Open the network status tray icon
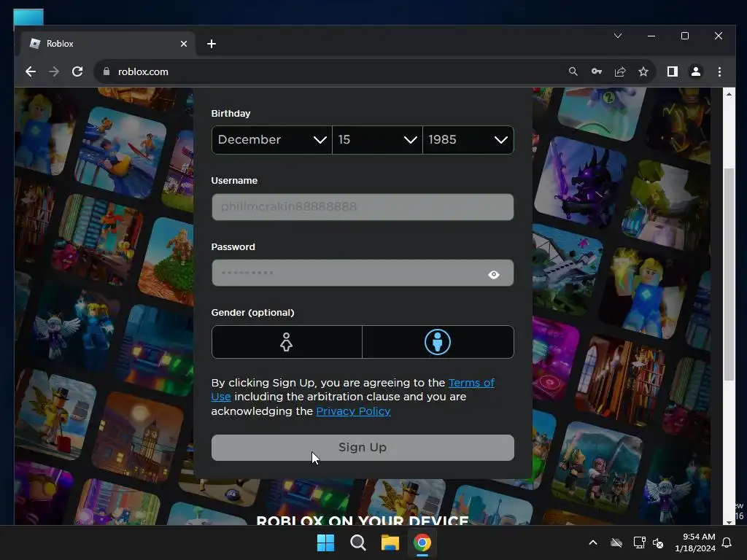This screenshot has height=560, width=747. [639, 542]
